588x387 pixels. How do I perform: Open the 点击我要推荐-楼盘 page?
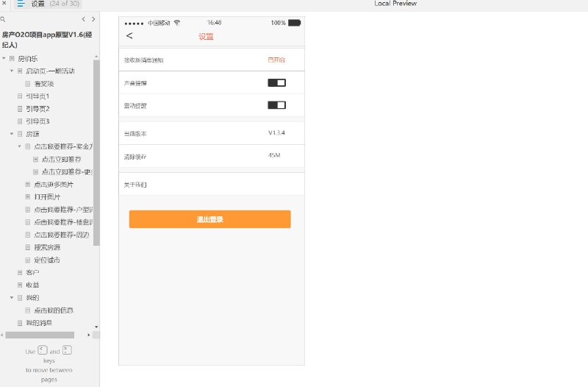tap(63, 222)
